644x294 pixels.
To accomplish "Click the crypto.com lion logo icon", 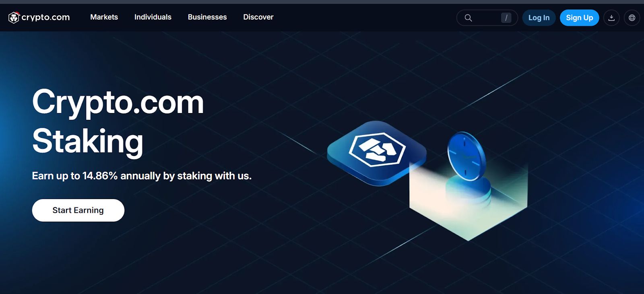I will [x=14, y=18].
